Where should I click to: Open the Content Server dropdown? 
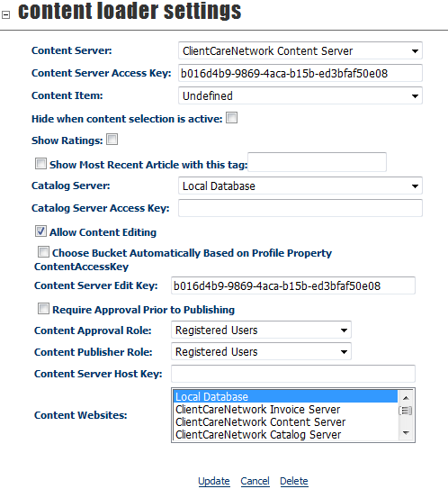tap(300, 50)
